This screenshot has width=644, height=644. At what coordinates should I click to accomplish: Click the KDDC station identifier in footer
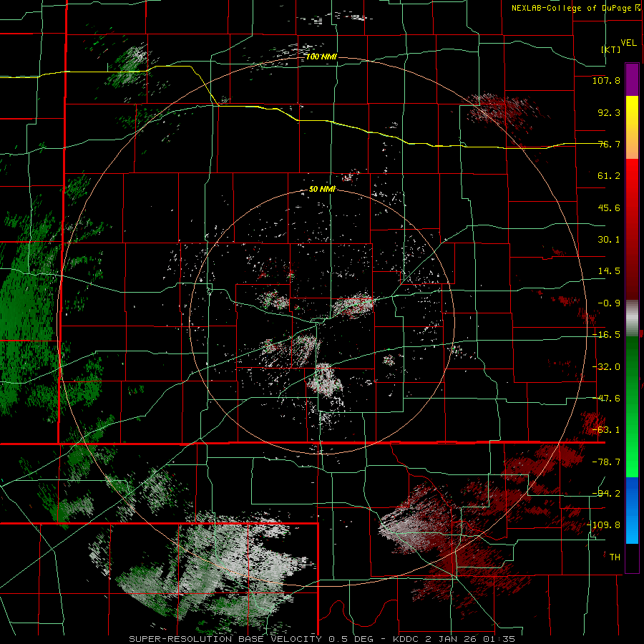(406, 639)
